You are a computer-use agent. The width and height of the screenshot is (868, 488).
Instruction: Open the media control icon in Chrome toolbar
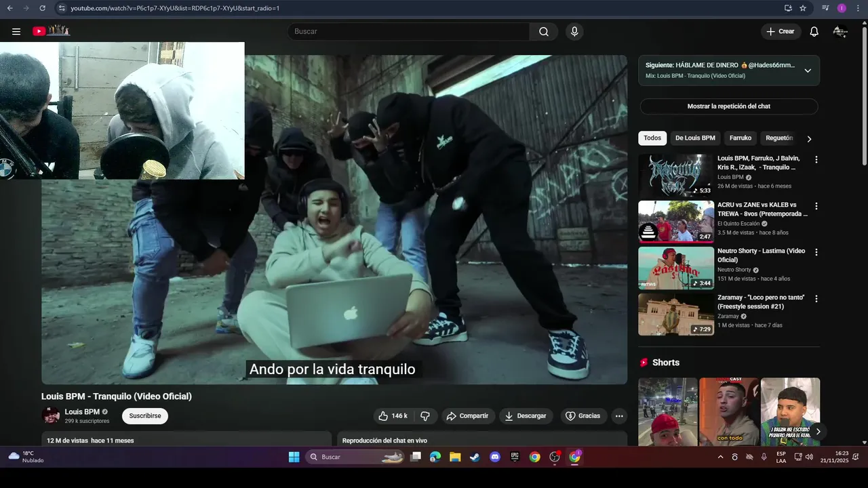[825, 8]
